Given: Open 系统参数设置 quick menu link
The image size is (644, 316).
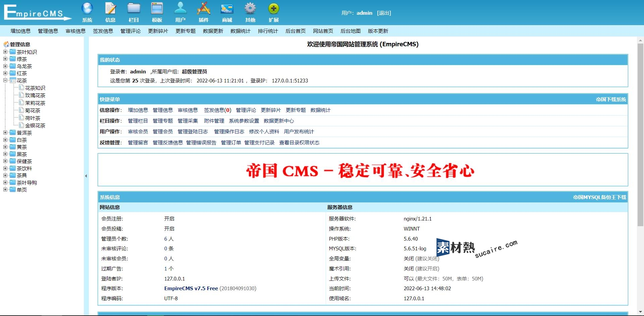Looking at the screenshot, I should click(x=244, y=121).
